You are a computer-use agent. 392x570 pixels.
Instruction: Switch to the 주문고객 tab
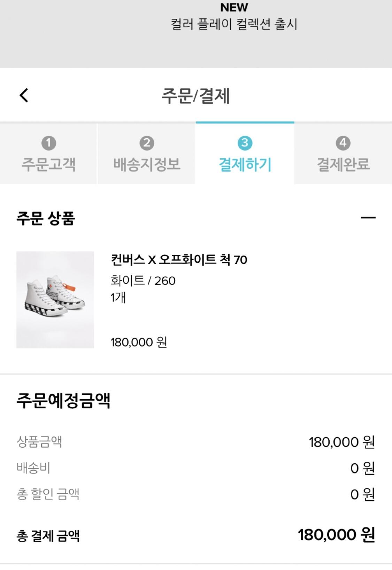48,164
